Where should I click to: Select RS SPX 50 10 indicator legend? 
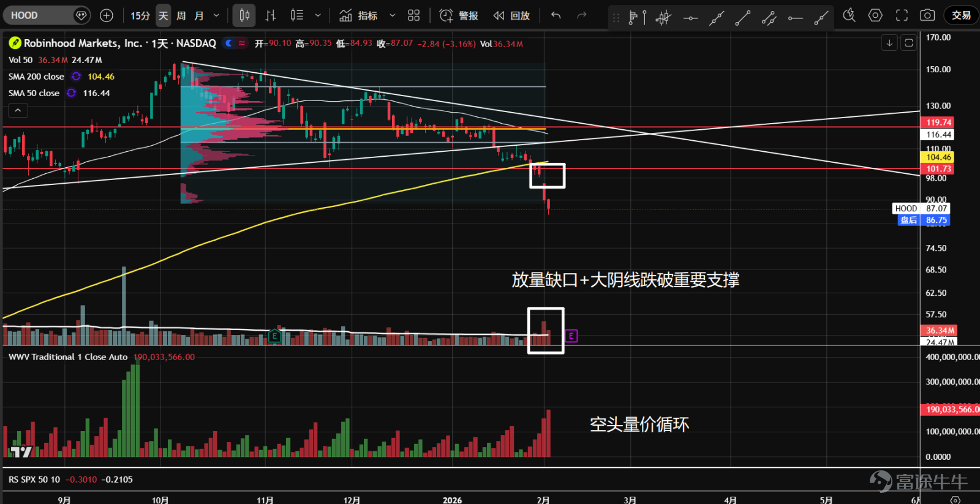pos(34,480)
